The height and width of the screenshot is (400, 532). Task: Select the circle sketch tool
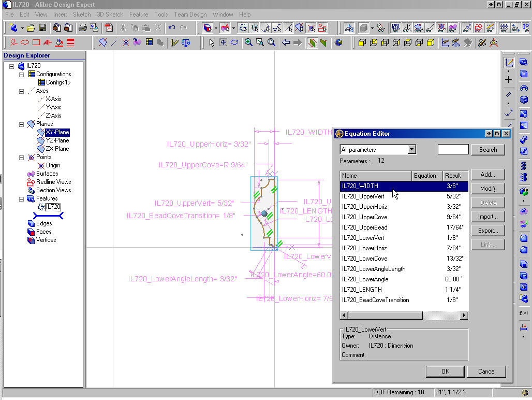13,42
